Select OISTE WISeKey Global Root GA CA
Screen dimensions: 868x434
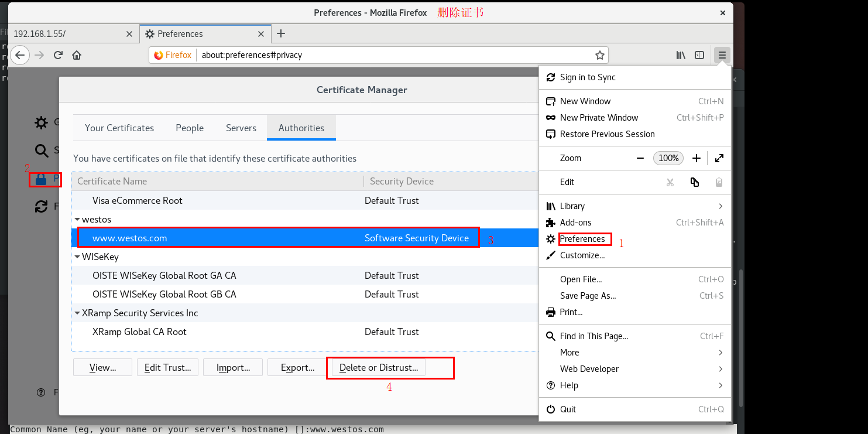pyautogui.click(x=305, y=275)
